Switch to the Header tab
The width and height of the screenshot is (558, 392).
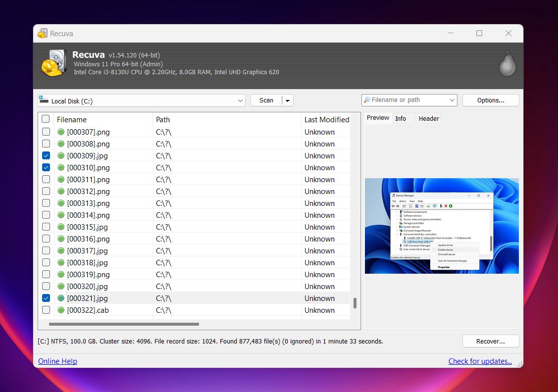(429, 118)
